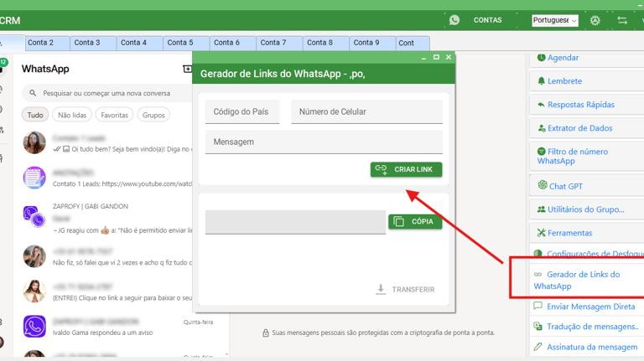
Task: Open the Portuguese language dropdown
Action: tap(555, 20)
